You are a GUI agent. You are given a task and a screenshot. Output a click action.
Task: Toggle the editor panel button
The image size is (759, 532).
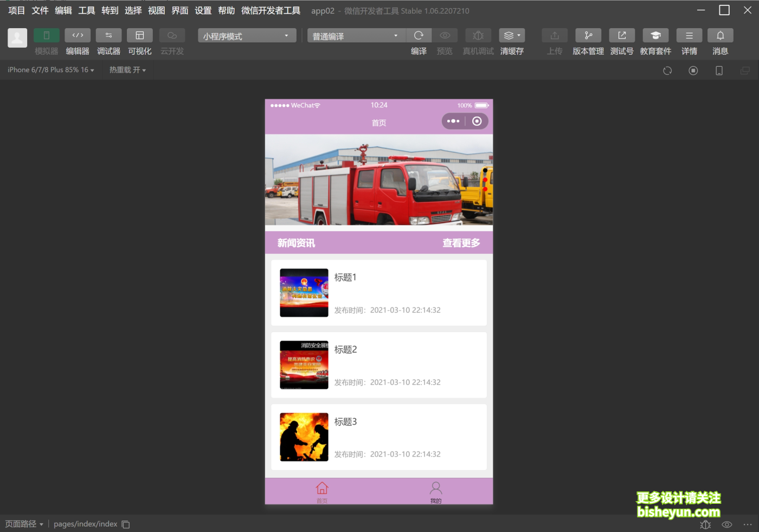coord(78,36)
